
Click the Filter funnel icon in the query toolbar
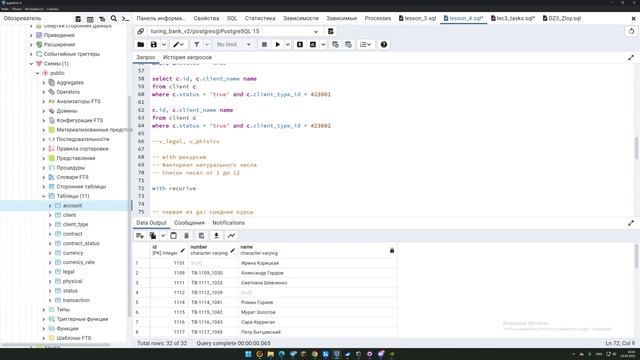coord(197,44)
